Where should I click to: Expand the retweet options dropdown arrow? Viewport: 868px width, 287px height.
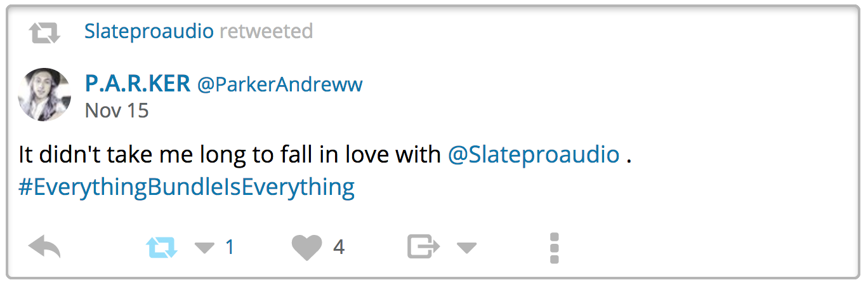(x=204, y=248)
